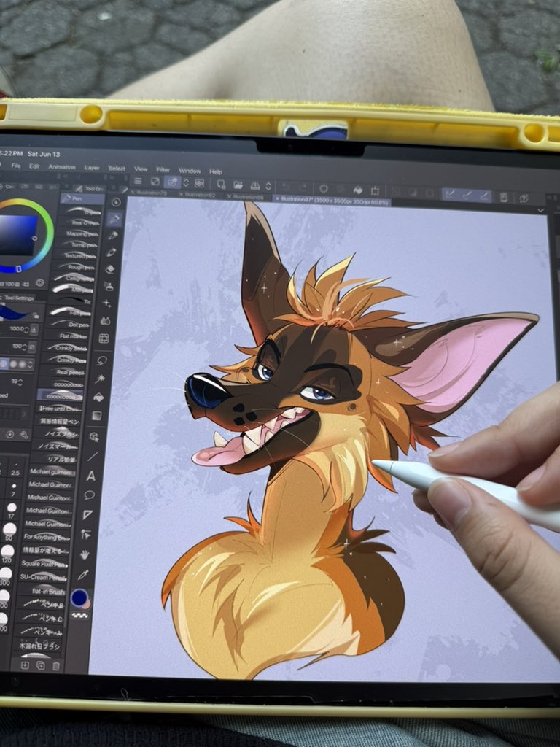Screen dimensions: 560x747
Task: Open the View menu
Action: pos(141,169)
